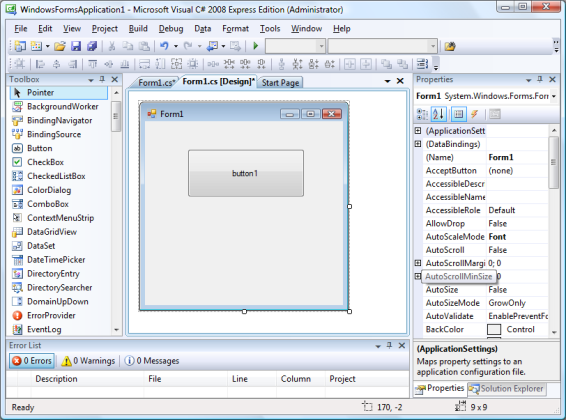Close the Error List panel
566x420 pixels.
tap(402, 346)
